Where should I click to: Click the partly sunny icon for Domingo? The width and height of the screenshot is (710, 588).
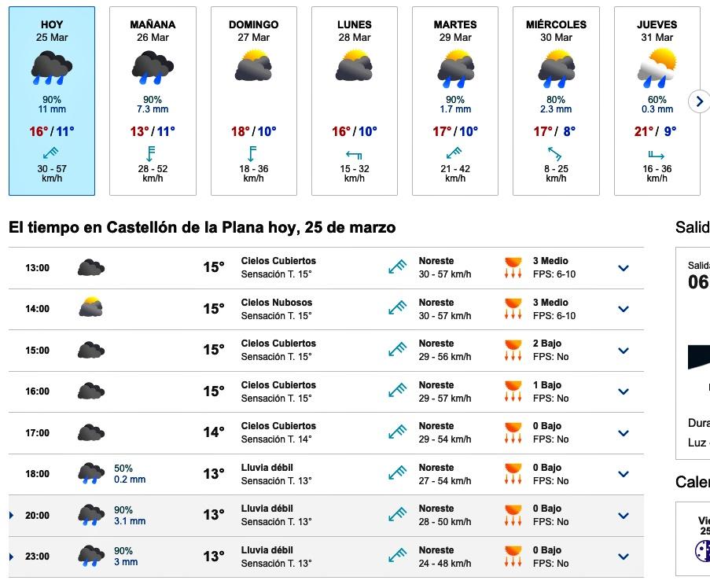click(x=253, y=67)
